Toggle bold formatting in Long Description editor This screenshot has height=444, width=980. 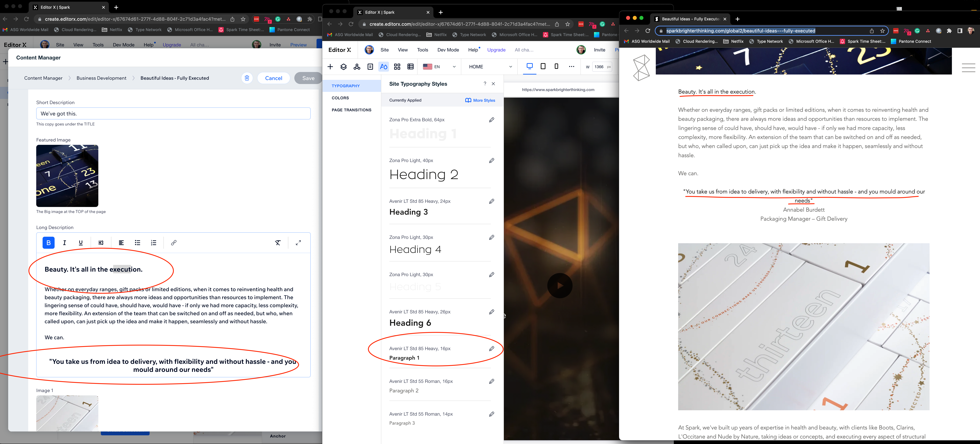click(48, 243)
